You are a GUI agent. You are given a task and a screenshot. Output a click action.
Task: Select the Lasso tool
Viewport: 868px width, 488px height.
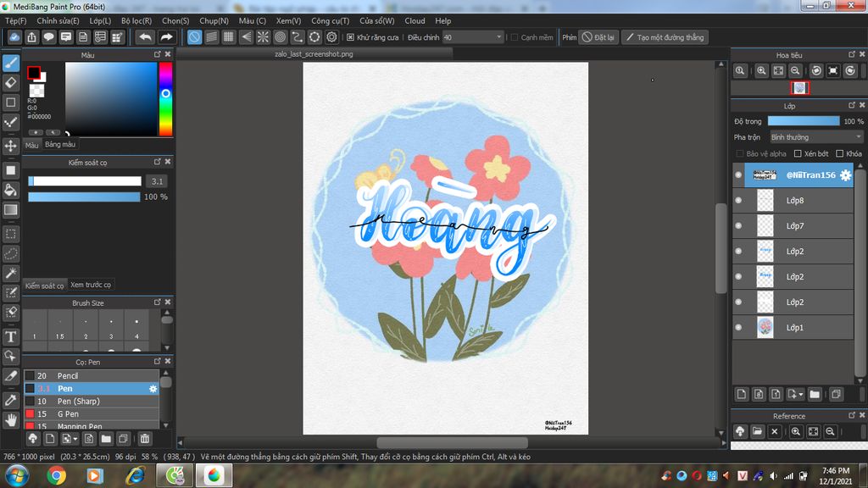click(11, 253)
